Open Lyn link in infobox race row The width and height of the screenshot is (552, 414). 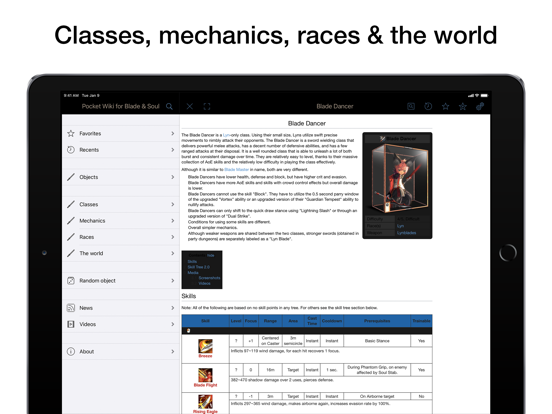[400, 226]
